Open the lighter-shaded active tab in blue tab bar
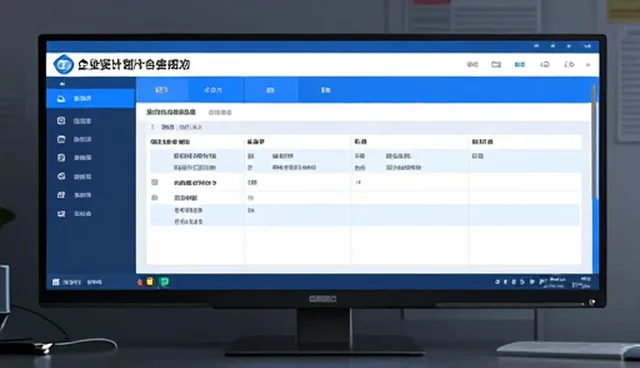This screenshot has height=368, width=640. [162, 90]
